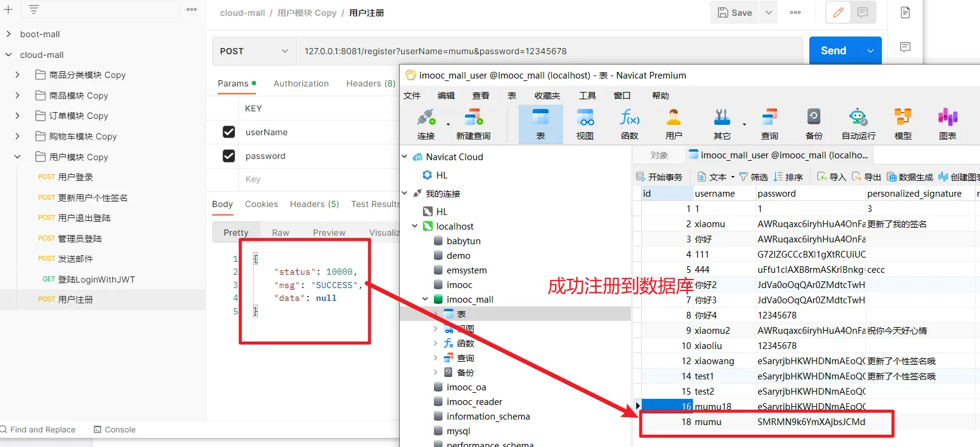Viewport: 980px width, 447px height.
Task: Select the xiaoliu username cell
Action: (724, 346)
